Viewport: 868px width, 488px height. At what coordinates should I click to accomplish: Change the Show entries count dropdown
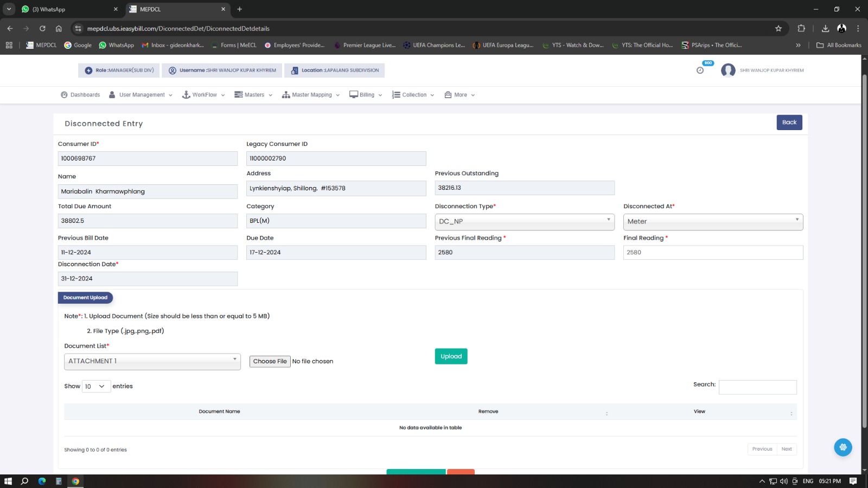coord(96,387)
